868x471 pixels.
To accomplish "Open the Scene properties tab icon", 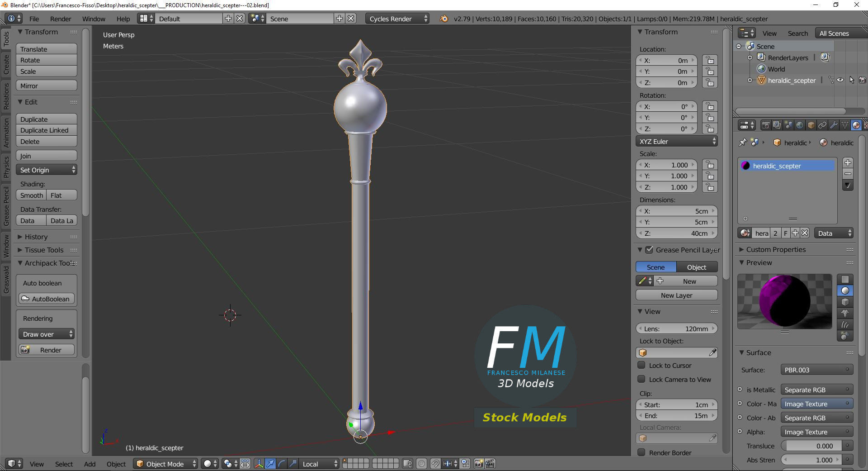I will tap(788, 125).
